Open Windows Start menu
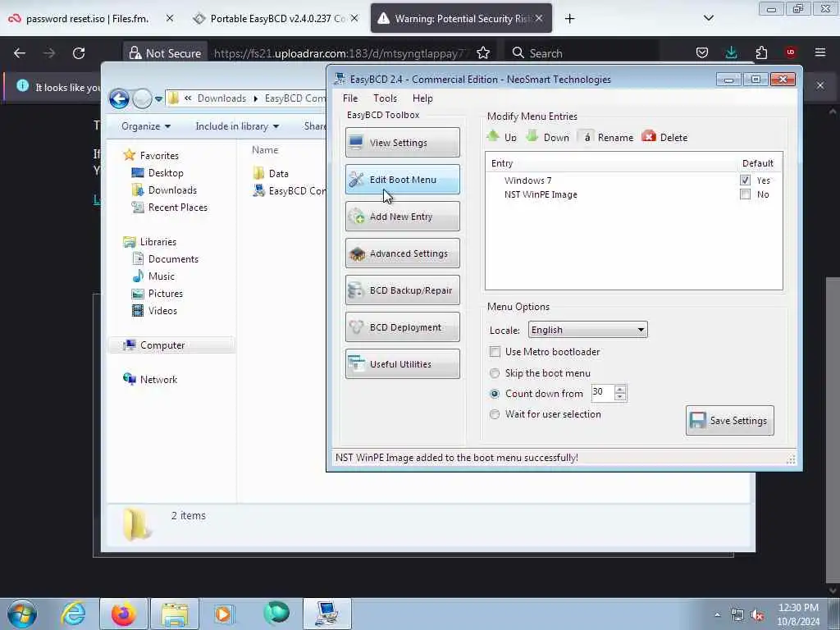Viewport: 840px width, 630px height. pos(22,614)
